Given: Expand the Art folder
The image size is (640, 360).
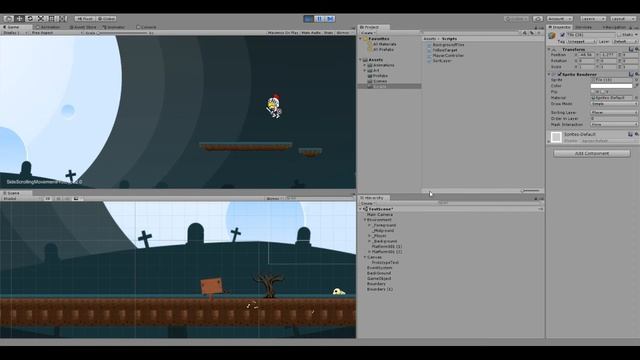Looking at the screenshot, I should pyautogui.click(x=365, y=71).
